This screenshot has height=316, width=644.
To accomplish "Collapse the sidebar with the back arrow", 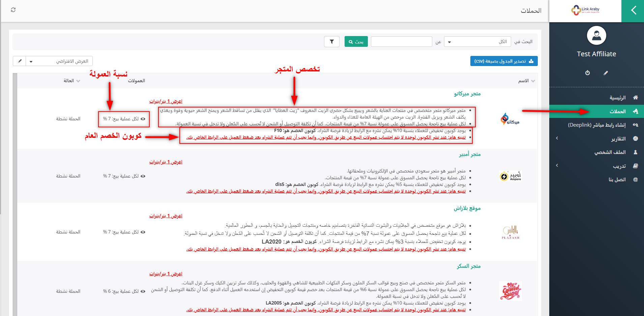I will (633, 11).
